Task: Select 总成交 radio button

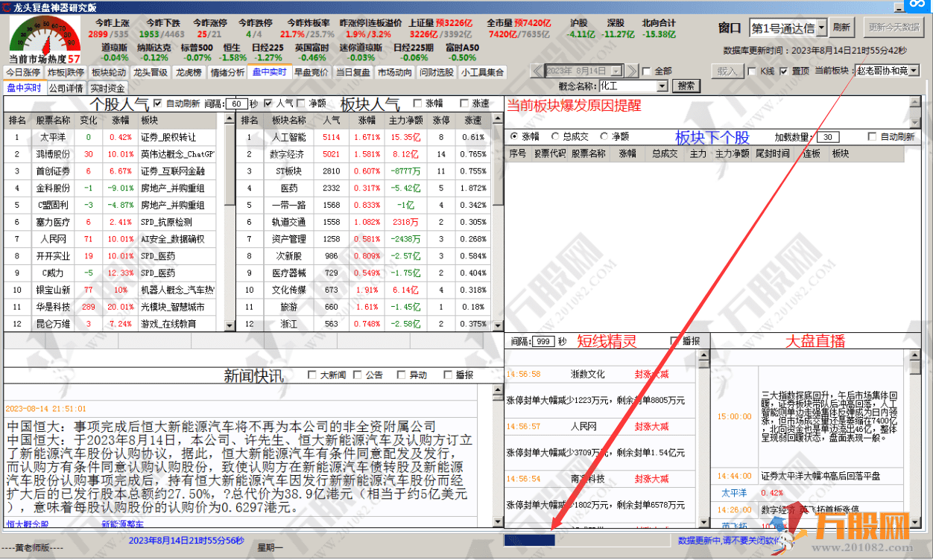Action: [x=555, y=137]
